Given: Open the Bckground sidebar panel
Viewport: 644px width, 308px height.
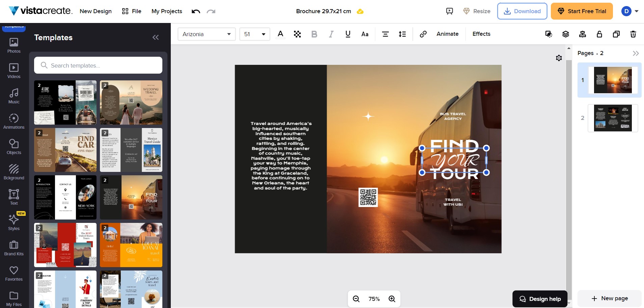Looking at the screenshot, I should coord(14,172).
